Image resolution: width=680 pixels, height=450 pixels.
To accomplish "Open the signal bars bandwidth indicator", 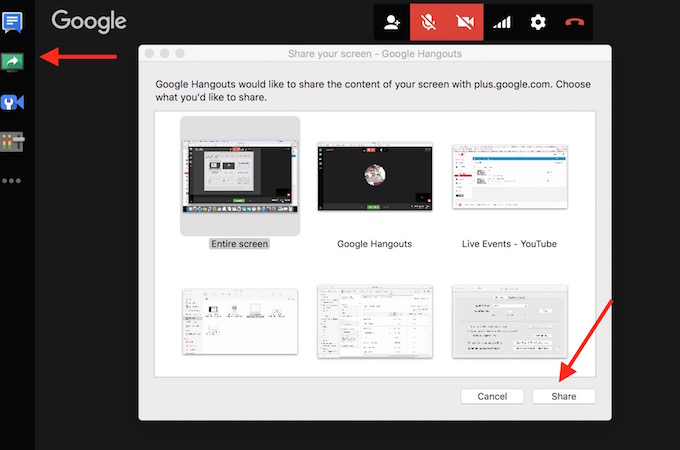I will click(502, 22).
